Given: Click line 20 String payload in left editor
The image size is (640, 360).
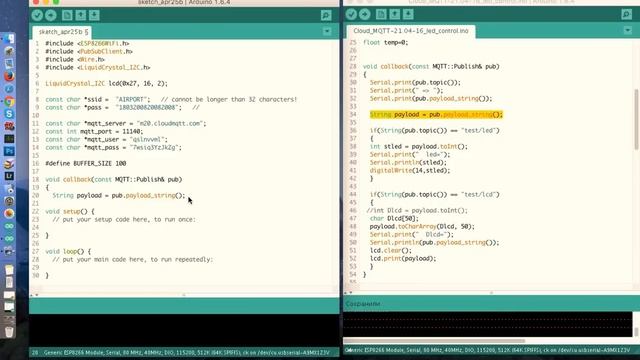Looking at the screenshot, I should pos(119,196).
